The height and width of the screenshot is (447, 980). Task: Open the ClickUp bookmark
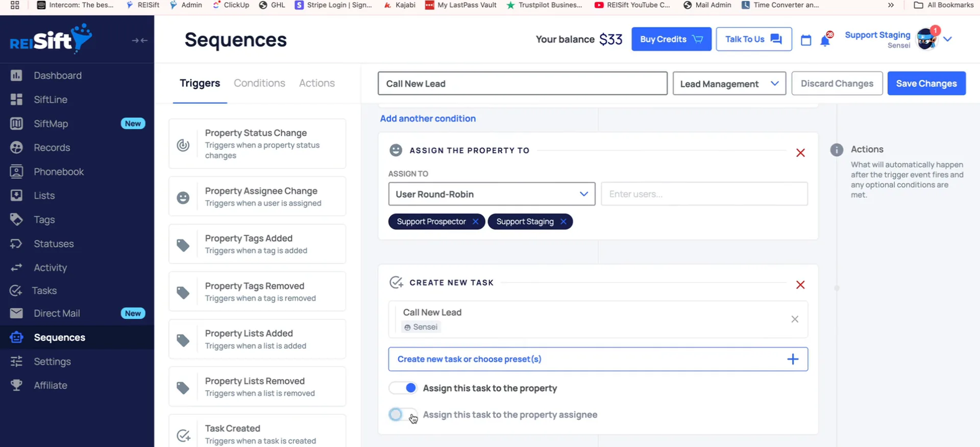click(231, 5)
